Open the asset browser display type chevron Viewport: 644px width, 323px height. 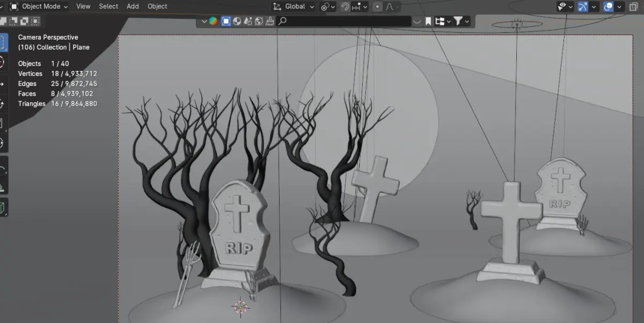204,21
